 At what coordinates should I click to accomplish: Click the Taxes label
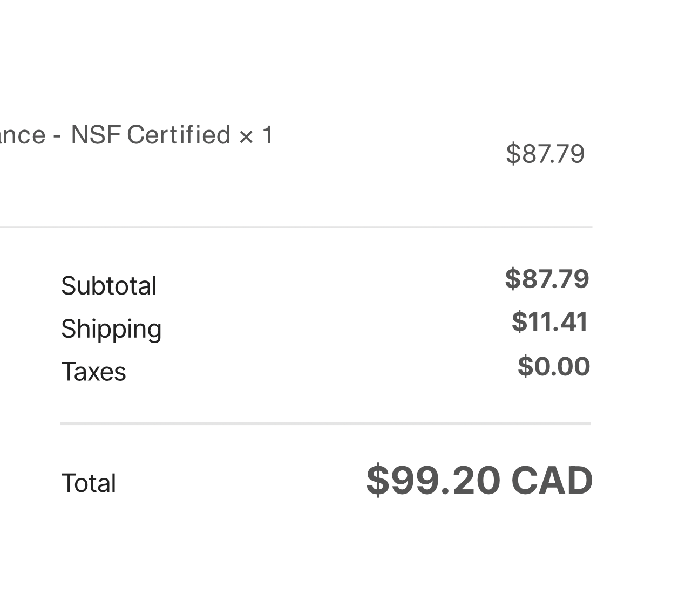click(93, 372)
